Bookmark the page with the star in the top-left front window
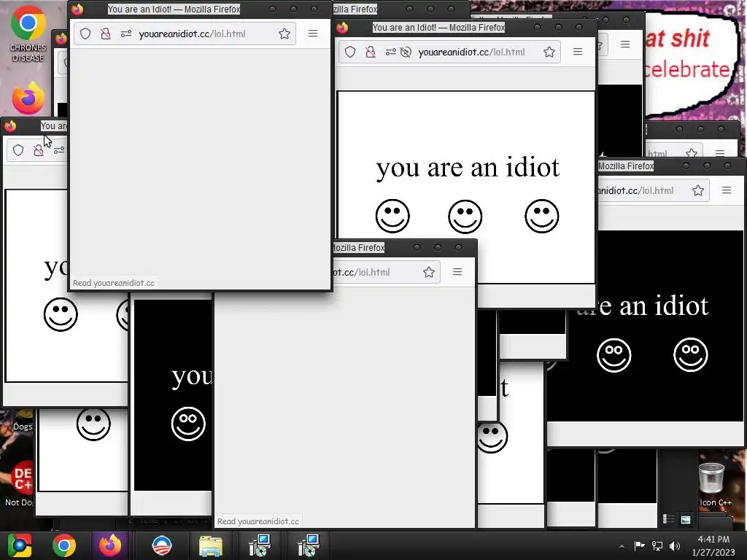This screenshot has width=747, height=560. [x=285, y=34]
